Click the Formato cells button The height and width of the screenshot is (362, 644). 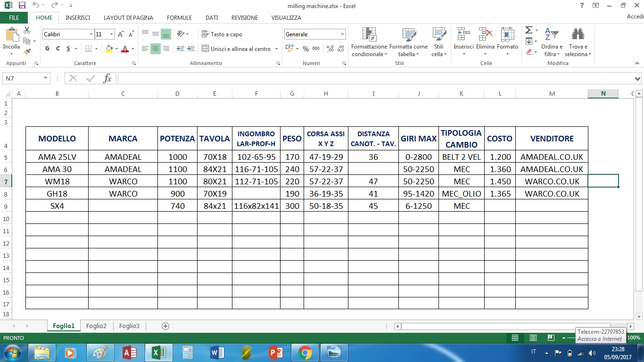[507, 42]
